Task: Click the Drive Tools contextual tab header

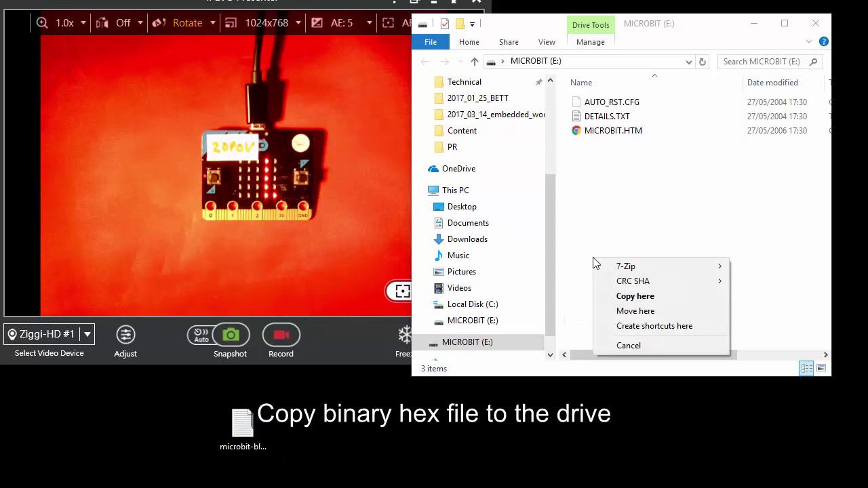Action: pyautogui.click(x=591, y=25)
